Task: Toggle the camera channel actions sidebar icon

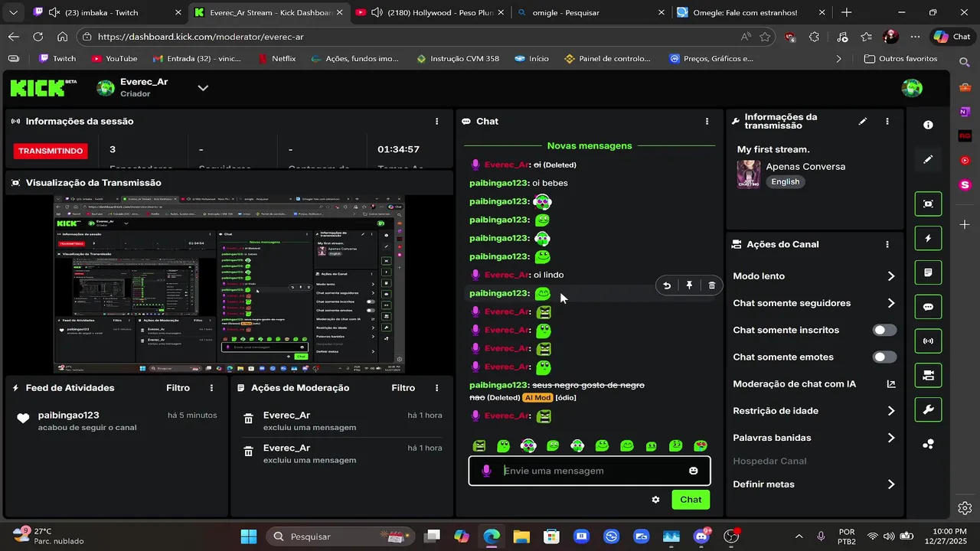Action: 928,375
